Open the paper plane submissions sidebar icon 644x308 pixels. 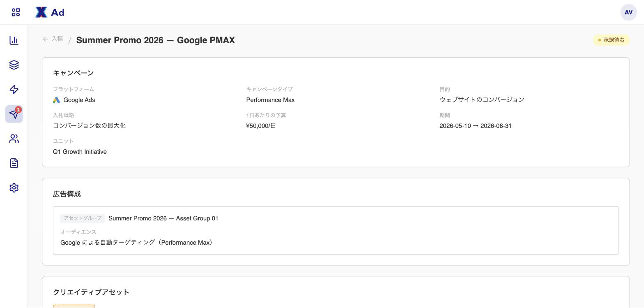coord(14,114)
